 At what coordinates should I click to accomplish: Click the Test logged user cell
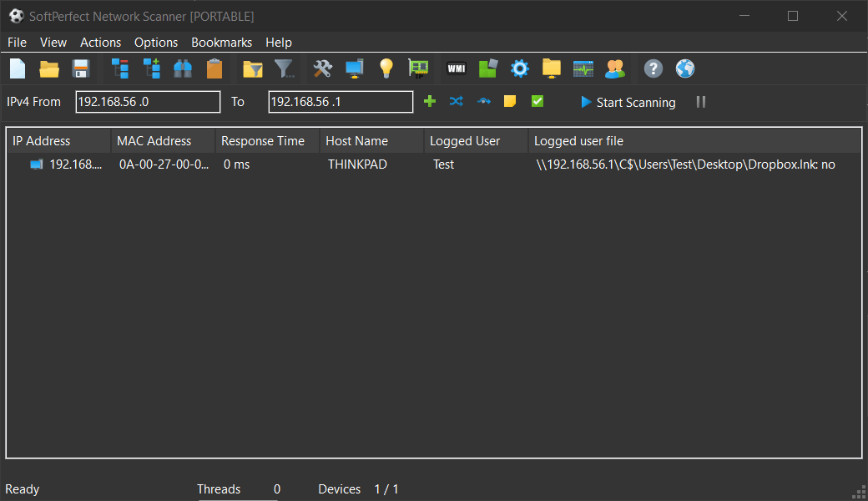[443, 164]
